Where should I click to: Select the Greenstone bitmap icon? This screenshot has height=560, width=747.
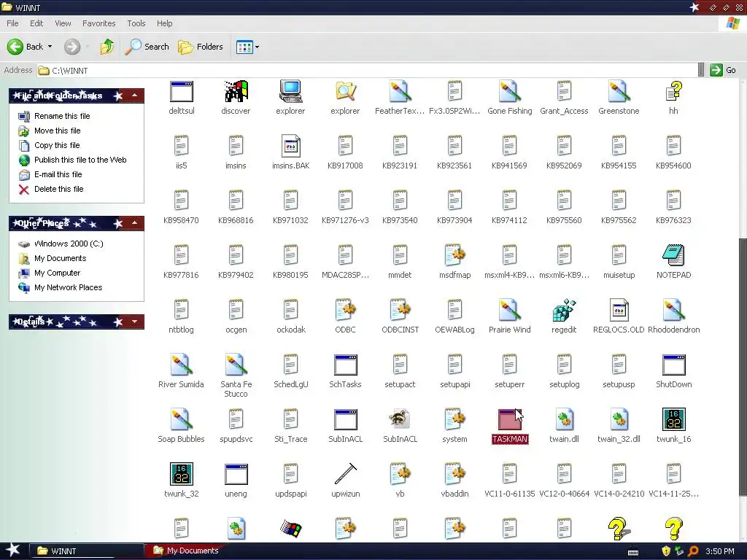point(619,91)
